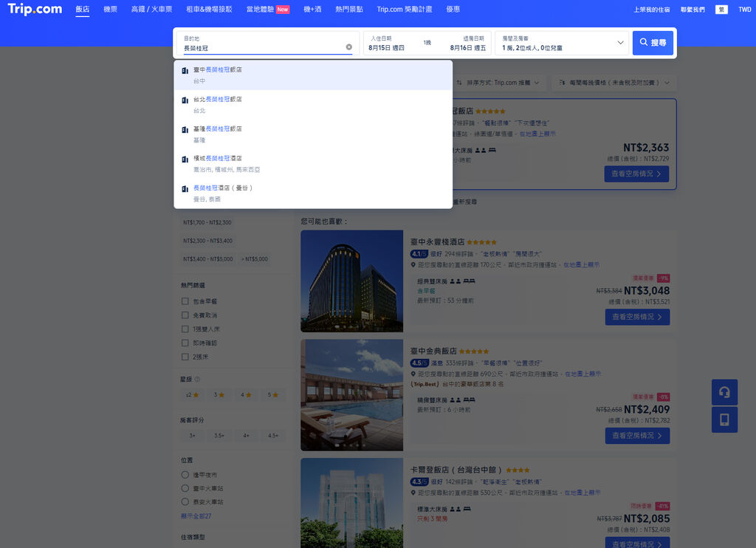Viewport: 756px width, 548px height.
Task: Open the 熱門景點 navigation tab
Action: [x=349, y=9]
